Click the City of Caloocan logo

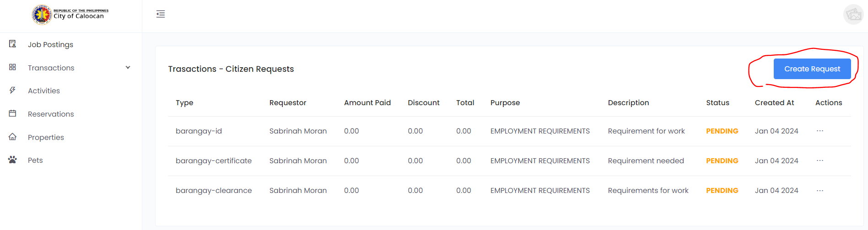click(42, 15)
